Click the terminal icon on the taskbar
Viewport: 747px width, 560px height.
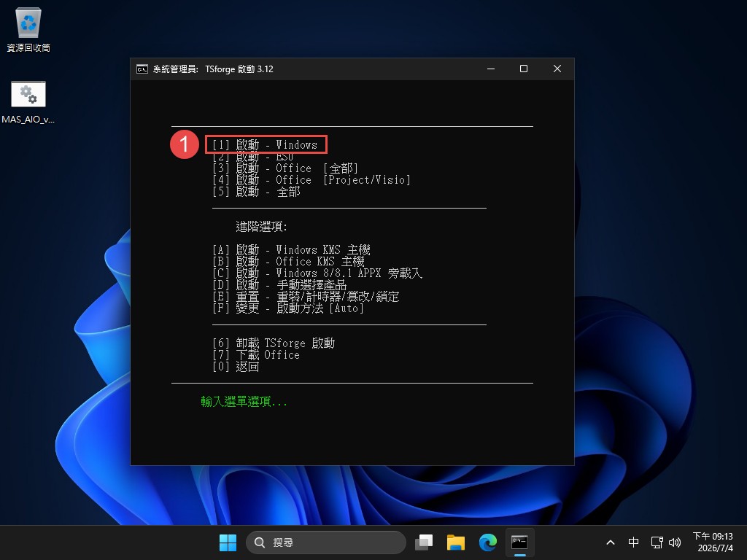pyautogui.click(x=519, y=542)
